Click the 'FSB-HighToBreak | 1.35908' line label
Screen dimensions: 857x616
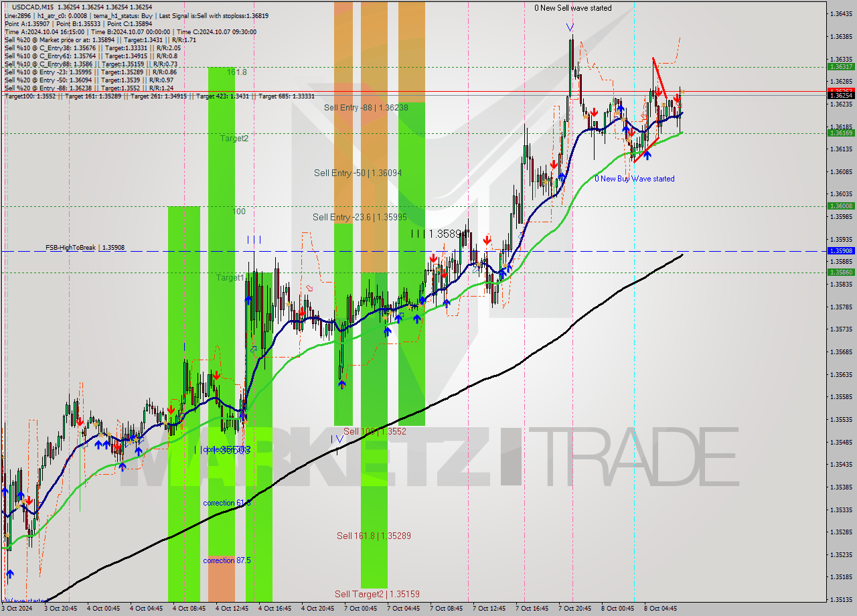tap(85, 248)
